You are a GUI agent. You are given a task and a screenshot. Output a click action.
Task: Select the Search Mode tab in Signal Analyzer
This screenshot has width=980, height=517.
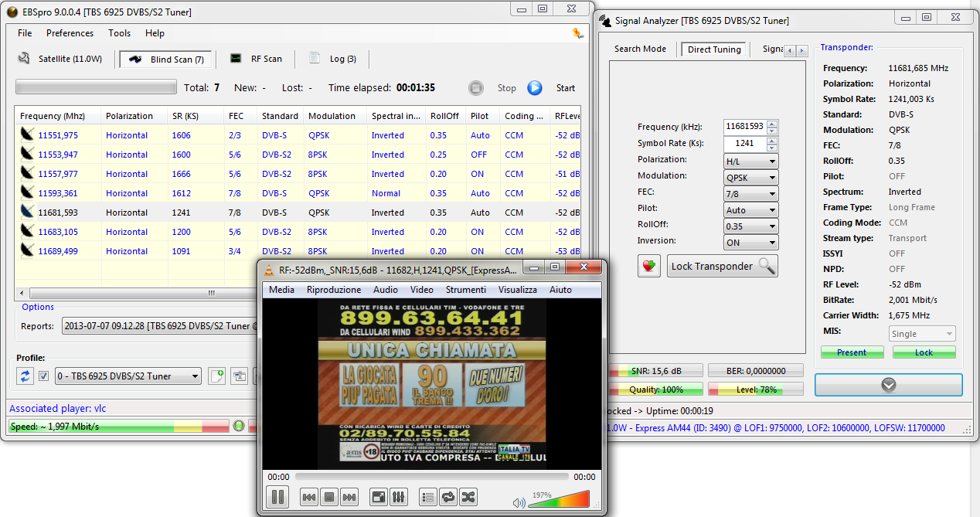coord(640,49)
